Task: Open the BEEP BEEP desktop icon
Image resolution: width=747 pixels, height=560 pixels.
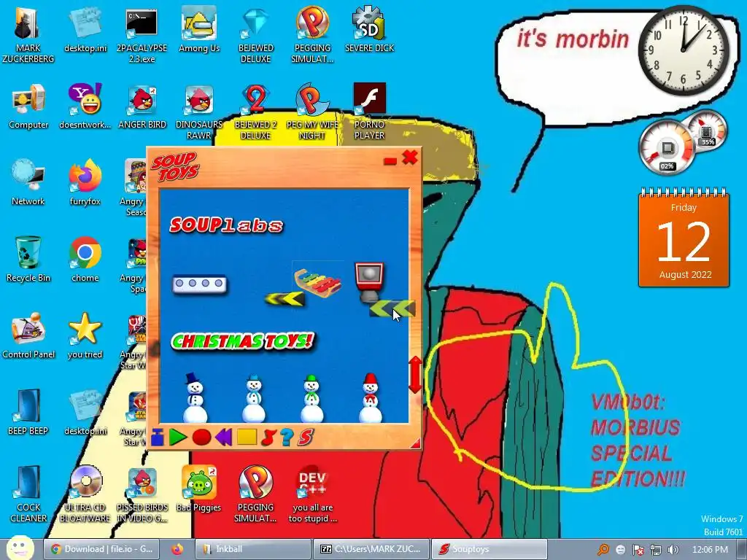Action: pyautogui.click(x=28, y=413)
